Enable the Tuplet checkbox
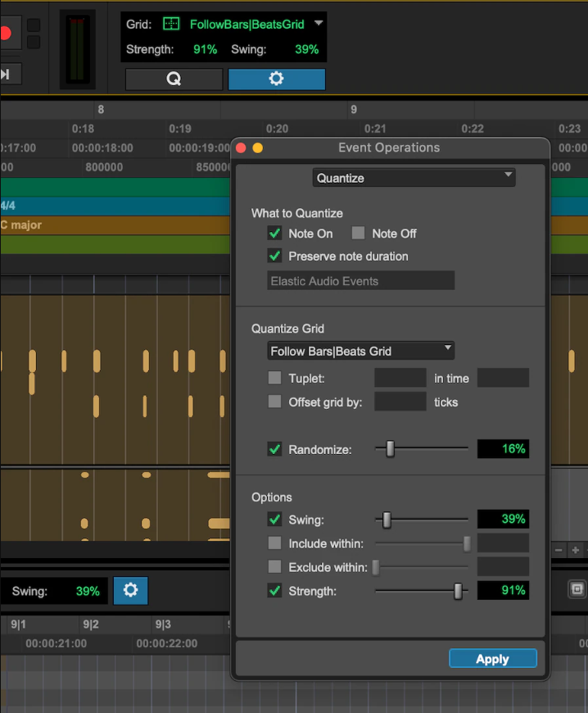The image size is (588, 713). pyautogui.click(x=275, y=379)
